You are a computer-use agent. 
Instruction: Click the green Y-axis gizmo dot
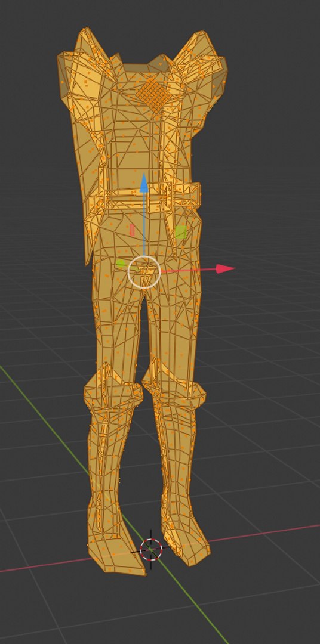click(121, 264)
